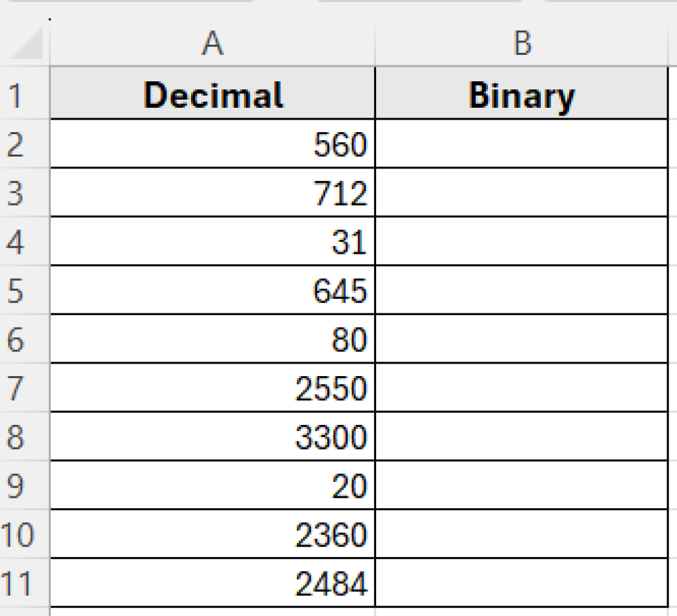Screen dimensions: 677x616
Task: Select the cell containing 20
Action: click(212, 486)
